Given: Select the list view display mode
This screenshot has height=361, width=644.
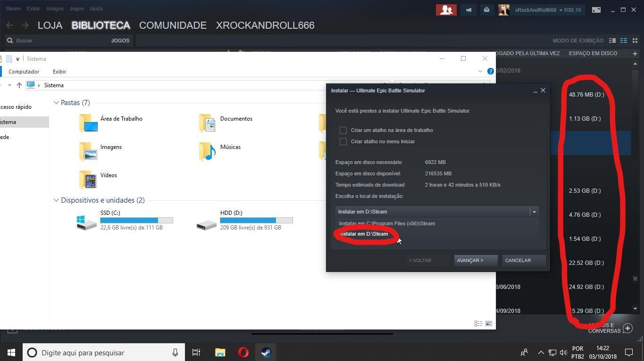Looking at the screenshot, I should click(623, 41).
